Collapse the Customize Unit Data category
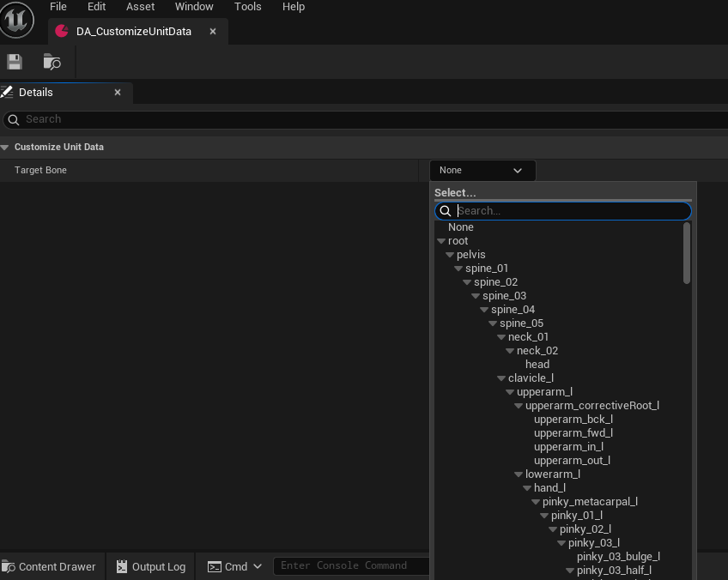Viewport: 728px width, 580px height. tap(4, 148)
